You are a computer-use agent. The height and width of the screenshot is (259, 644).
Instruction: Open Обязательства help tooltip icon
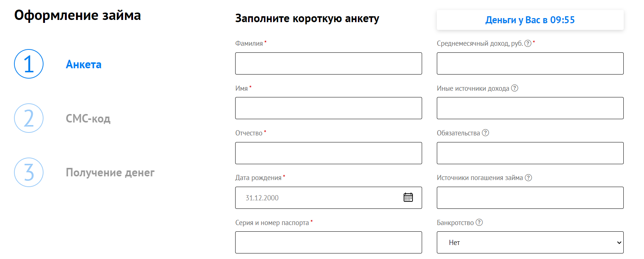485,133
